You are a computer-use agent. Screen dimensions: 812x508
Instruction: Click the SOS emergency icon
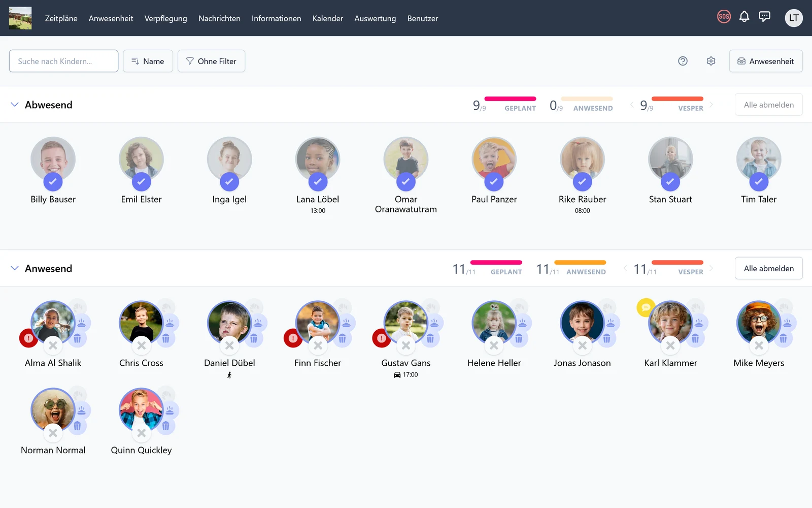[x=724, y=17]
